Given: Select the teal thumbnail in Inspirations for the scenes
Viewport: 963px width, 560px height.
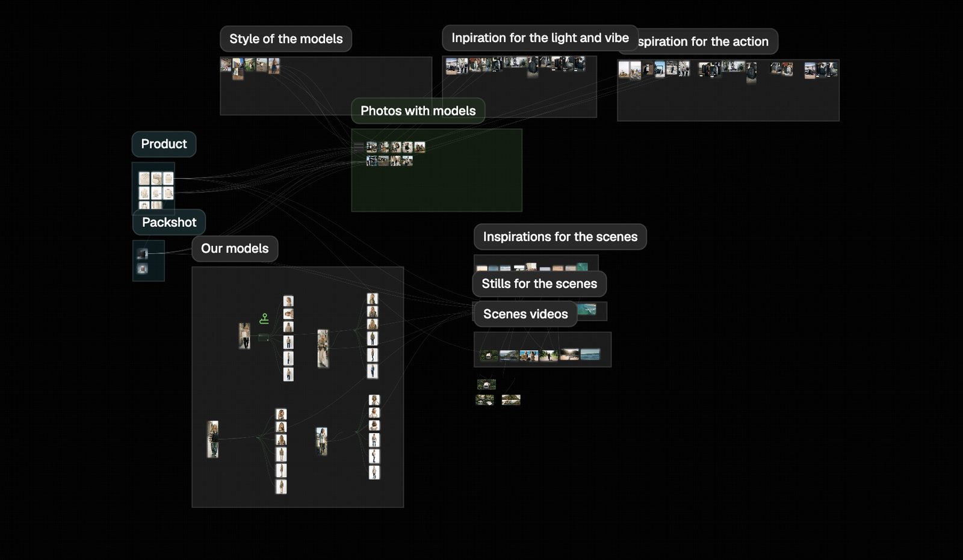Looking at the screenshot, I should coord(583,266).
